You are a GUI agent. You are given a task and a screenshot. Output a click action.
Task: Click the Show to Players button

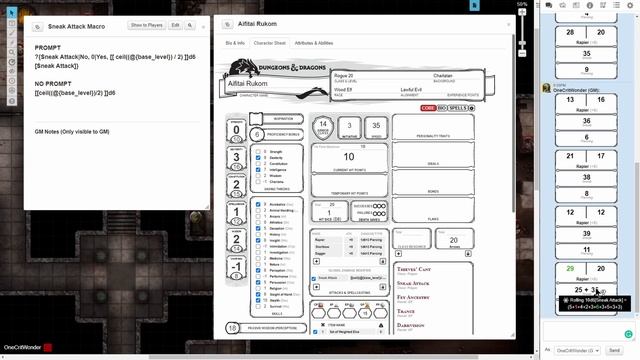point(147,25)
